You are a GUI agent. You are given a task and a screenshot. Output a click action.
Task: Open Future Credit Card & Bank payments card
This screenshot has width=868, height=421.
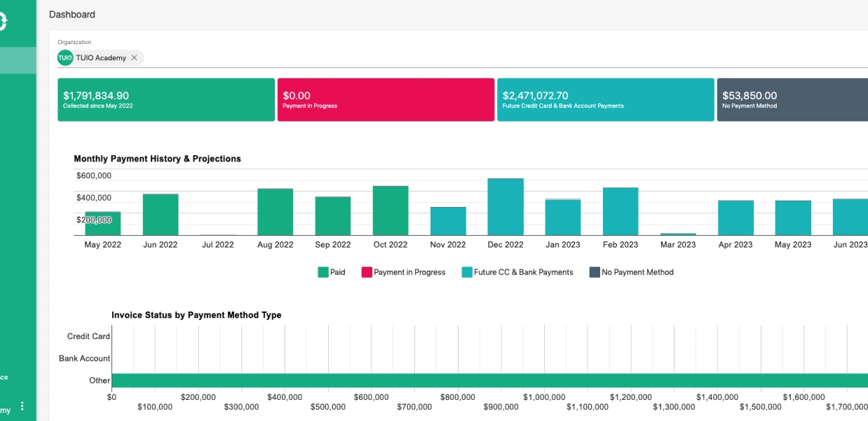[606, 100]
